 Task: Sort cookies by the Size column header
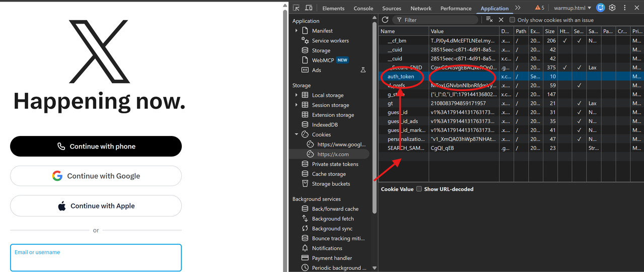[550, 31]
